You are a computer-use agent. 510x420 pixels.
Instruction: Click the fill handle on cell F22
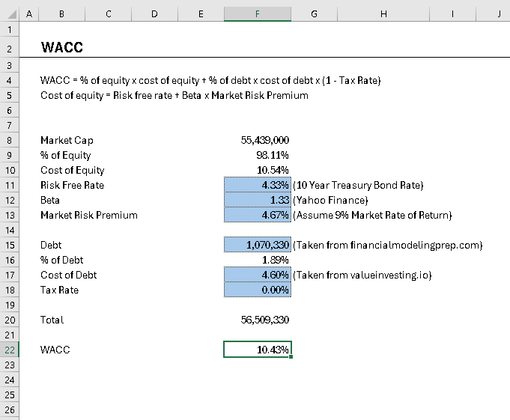pos(291,357)
